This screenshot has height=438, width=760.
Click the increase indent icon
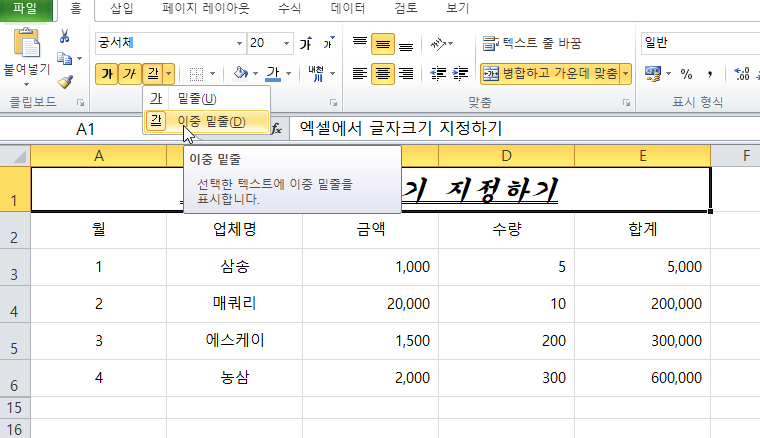point(460,74)
